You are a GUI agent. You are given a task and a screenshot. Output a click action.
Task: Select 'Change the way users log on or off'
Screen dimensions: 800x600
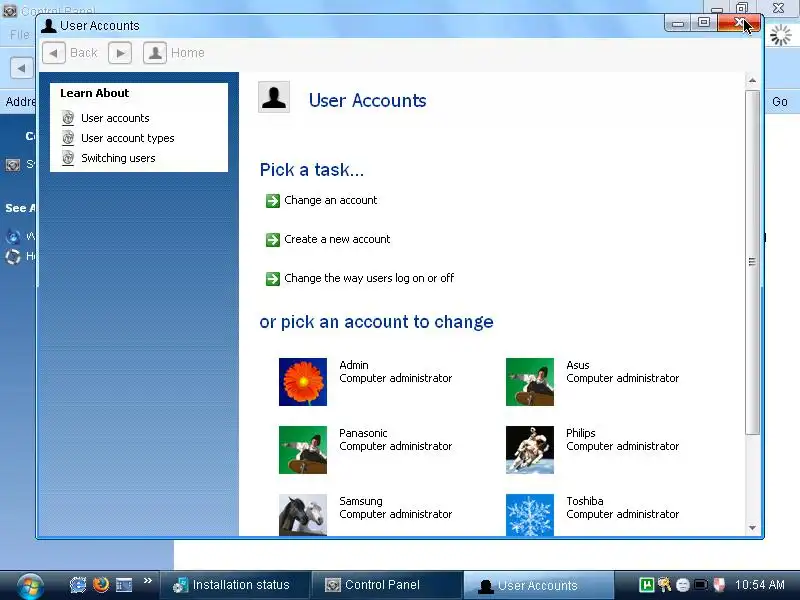pos(369,278)
